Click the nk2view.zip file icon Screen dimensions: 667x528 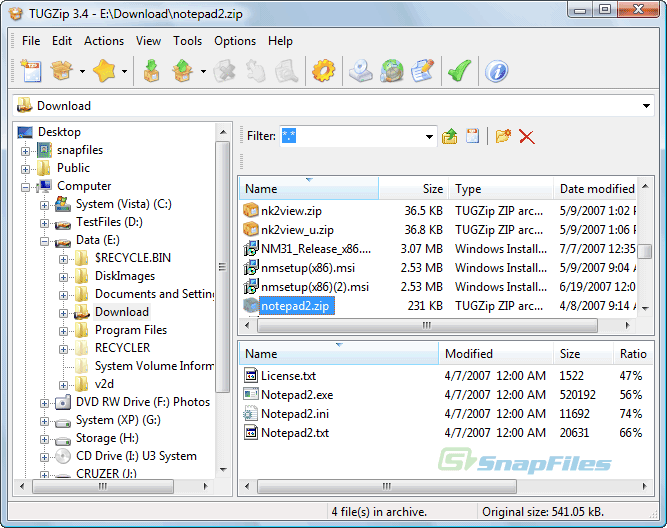(251, 210)
